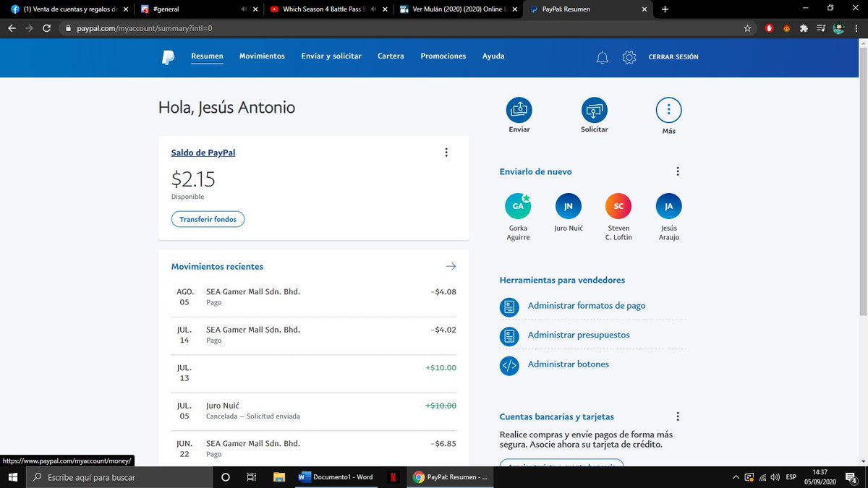The image size is (868, 488).
Task: Click the Administrar presupuestos icon
Action: pyautogui.click(x=509, y=336)
